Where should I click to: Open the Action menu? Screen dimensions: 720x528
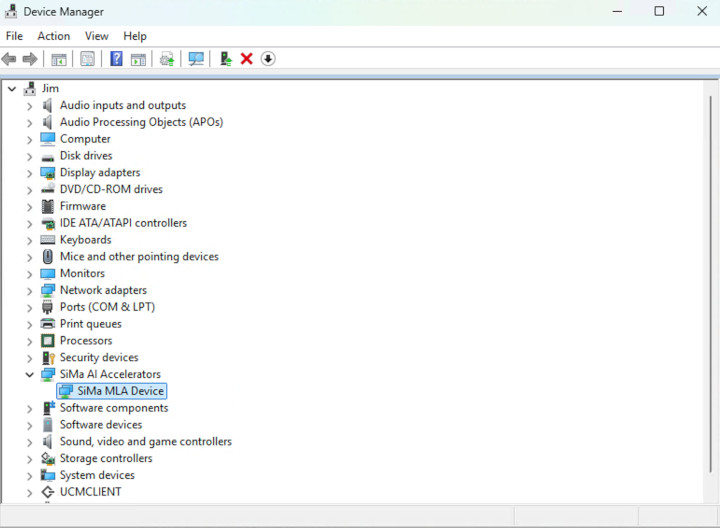(x=54, y=36)
